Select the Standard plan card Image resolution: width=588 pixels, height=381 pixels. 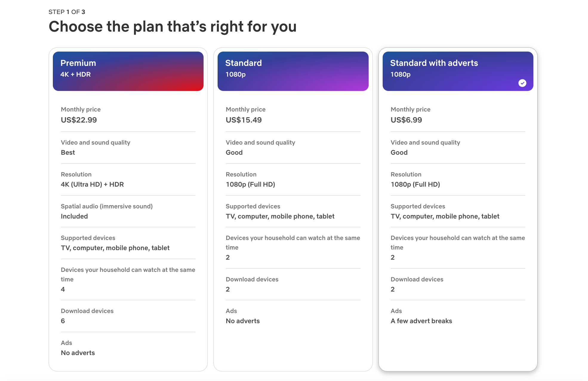click(x=293, y=209)
